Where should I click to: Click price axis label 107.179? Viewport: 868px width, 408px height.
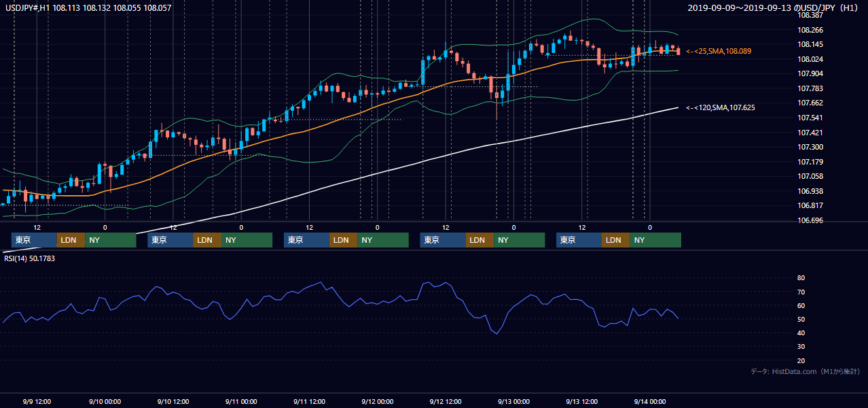pos(810,162)
